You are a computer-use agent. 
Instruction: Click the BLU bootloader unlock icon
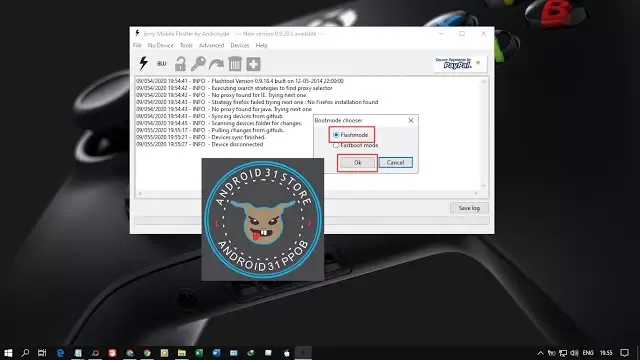[x=162, y=64]
